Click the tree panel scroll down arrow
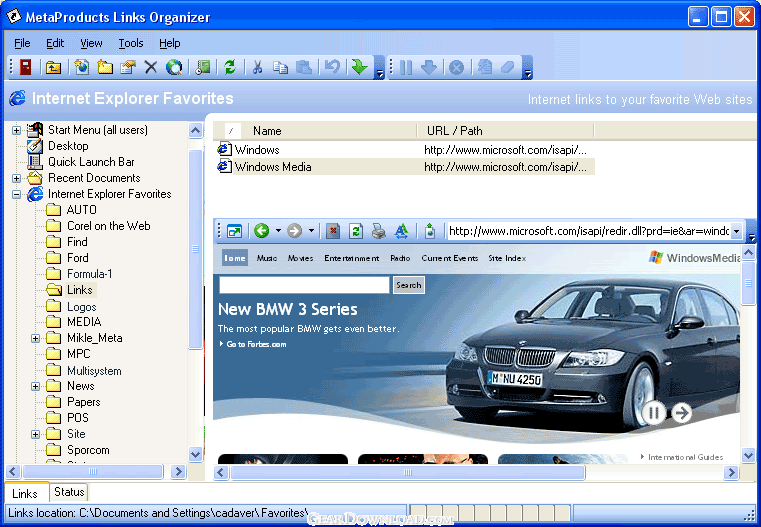Viewport: 761px width, 527px height. (x=196, y=455)
